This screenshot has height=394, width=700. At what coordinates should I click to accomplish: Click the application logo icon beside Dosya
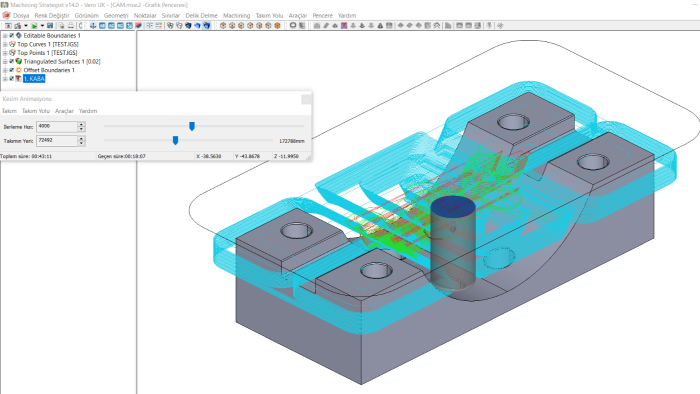(x=6, y=15)
